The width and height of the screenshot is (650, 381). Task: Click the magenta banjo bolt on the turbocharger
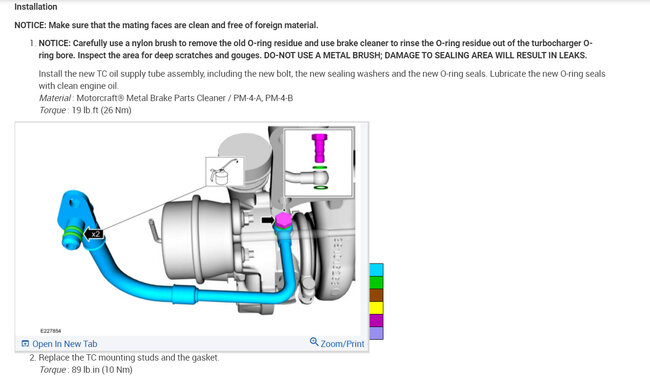pyautogui.click(x=283, y=221)
